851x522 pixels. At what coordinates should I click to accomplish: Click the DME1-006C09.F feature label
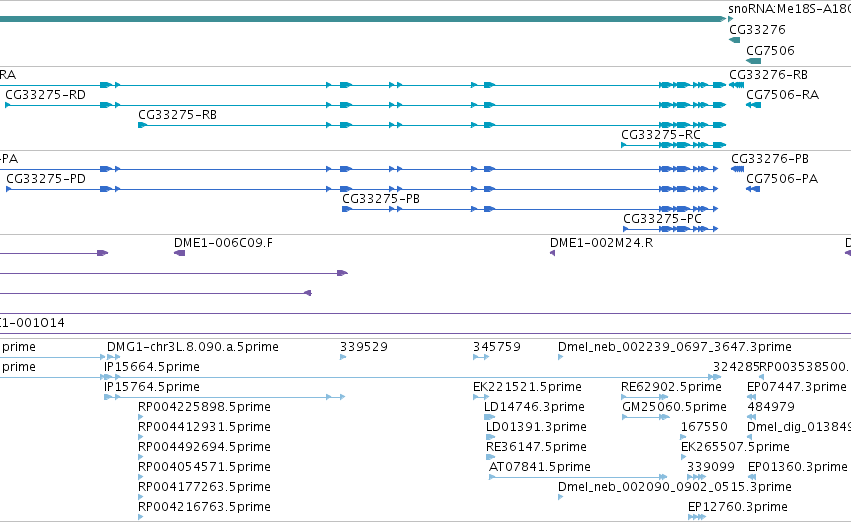(224, 243)
